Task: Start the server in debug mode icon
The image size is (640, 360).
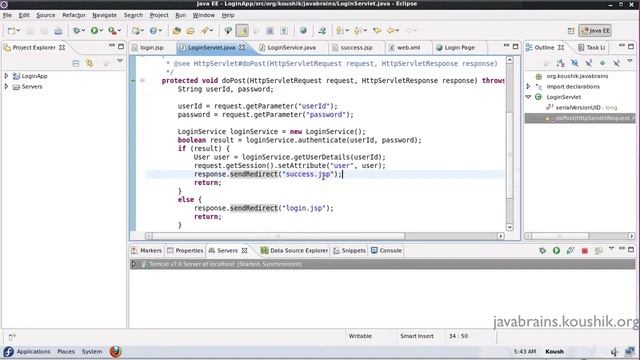Action: point(542,251)
